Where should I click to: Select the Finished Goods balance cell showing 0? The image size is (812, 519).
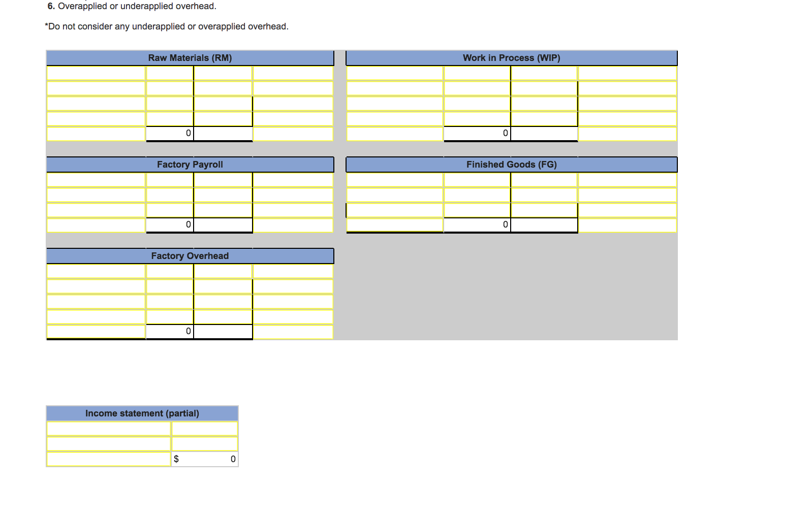(x=477, y=224)
